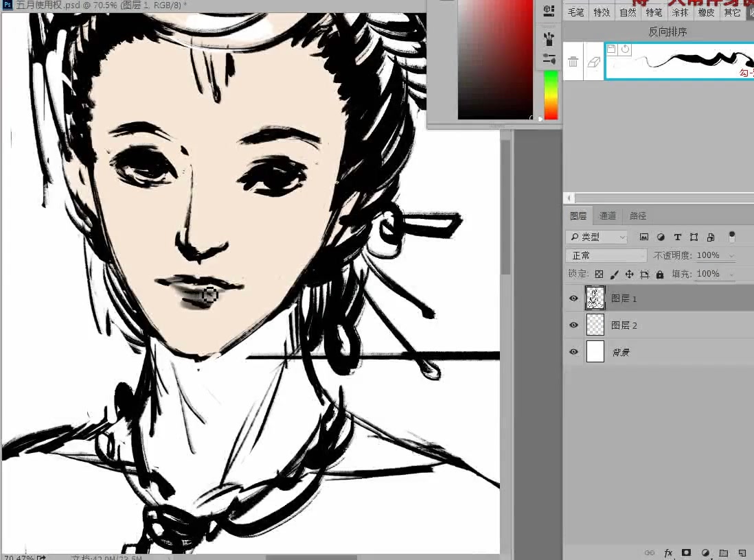
Task: Click the 70.47% zoom value in status bar
Action: point(19,557)
